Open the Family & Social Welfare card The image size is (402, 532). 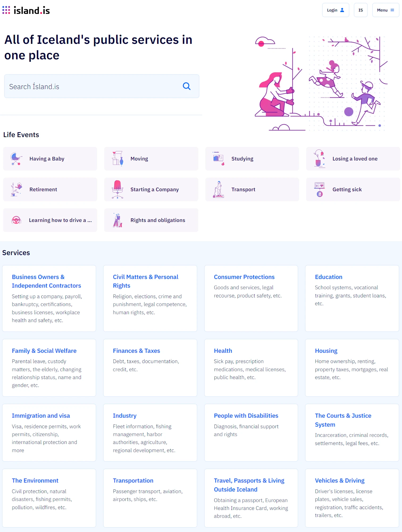[49, 368]
